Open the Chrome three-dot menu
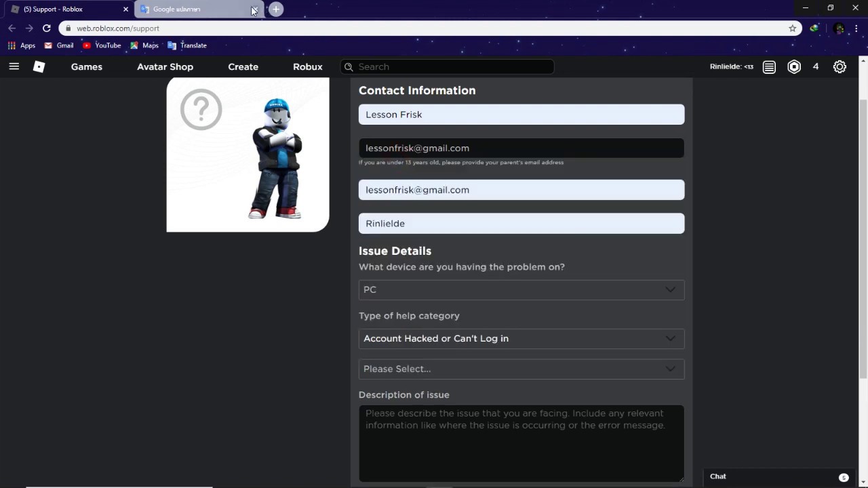The height and width of the screenshot is (488, 868). (x=857, y=28)
